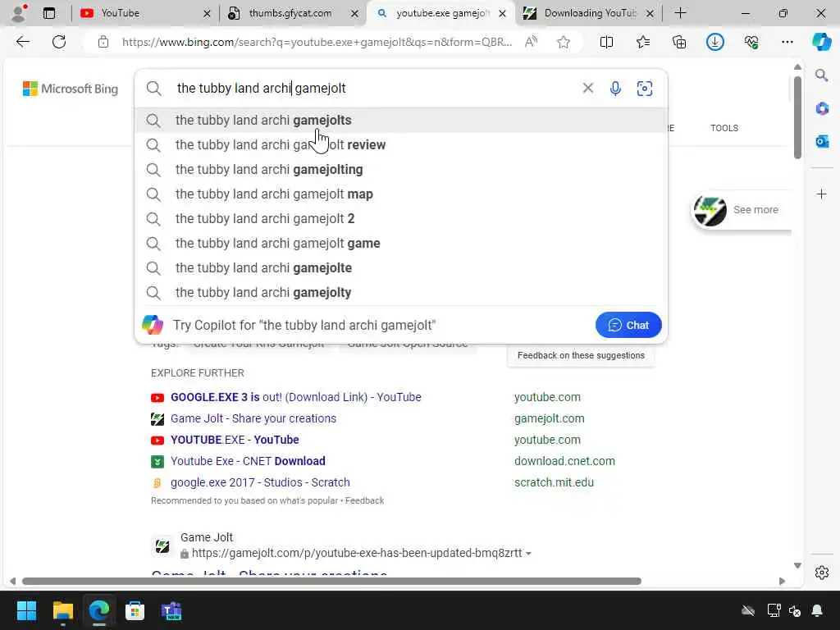The height and width of the screenshot is (630, 840).
Task: Open Collections in the toolbar
Action: 679,42
